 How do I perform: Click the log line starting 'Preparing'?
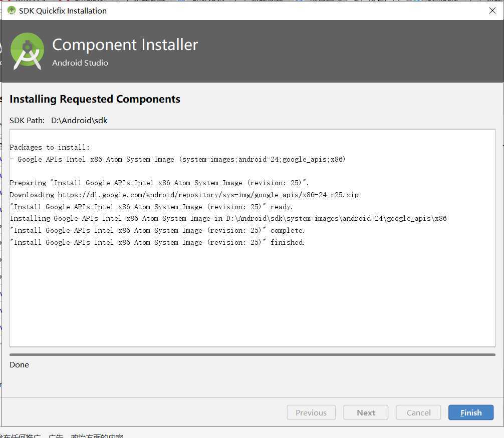(x=159, y=183)
